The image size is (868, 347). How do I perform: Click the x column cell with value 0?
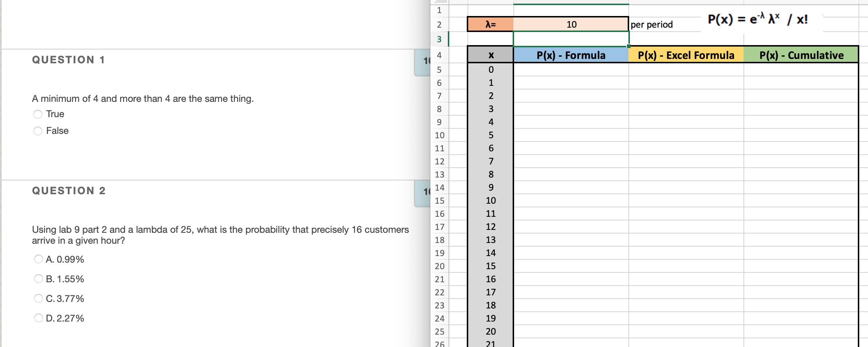coord(490,69)
